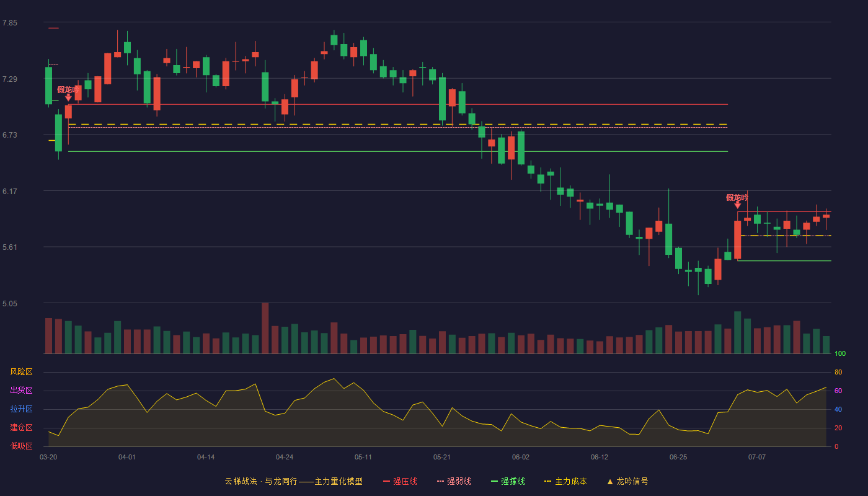Screen dimensions: 868x496
Task: Click the 5.61 price axis label
Action: (x=10, y=247)
